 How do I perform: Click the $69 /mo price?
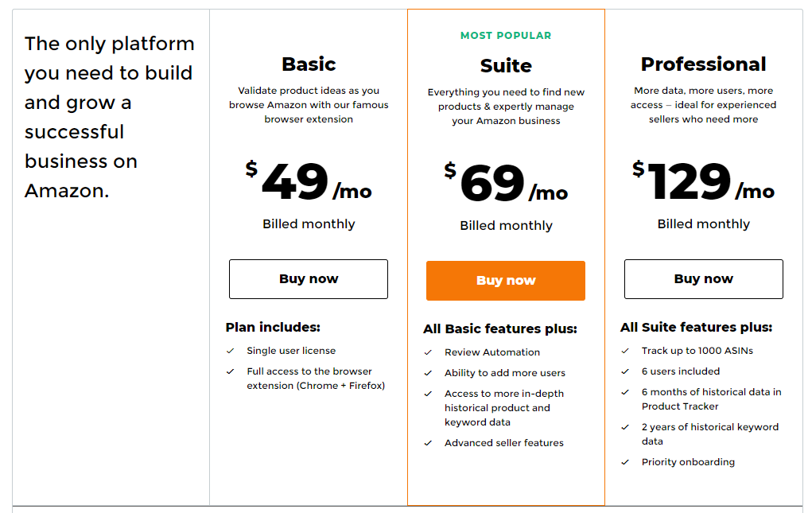pyautogui.click(x=506, y=184)
